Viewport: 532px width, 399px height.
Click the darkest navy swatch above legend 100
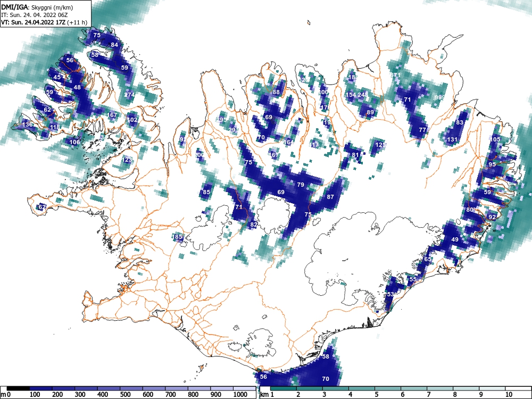pos(41,388)
